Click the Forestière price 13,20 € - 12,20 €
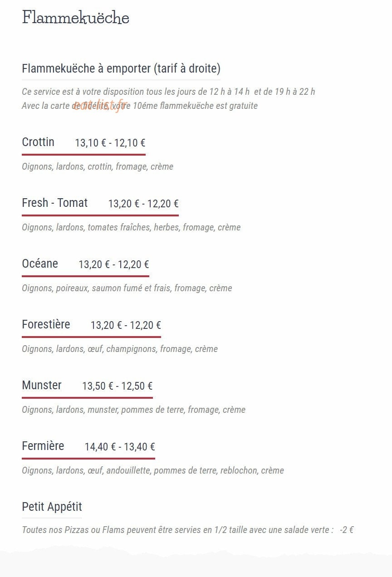This screenshot has width=392, height=577. coord(126,325)
